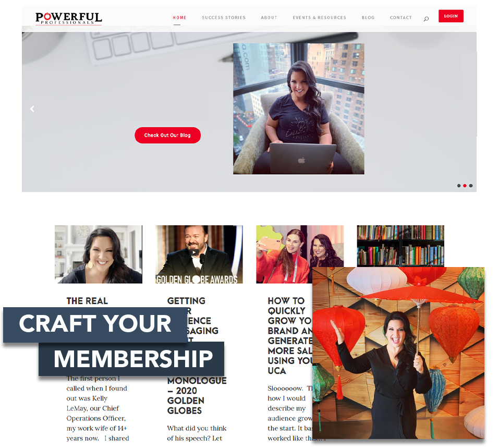Click the search magnifier icon in navbar
Viewport: 499px width, 448px height.
[x=426, y=19]
